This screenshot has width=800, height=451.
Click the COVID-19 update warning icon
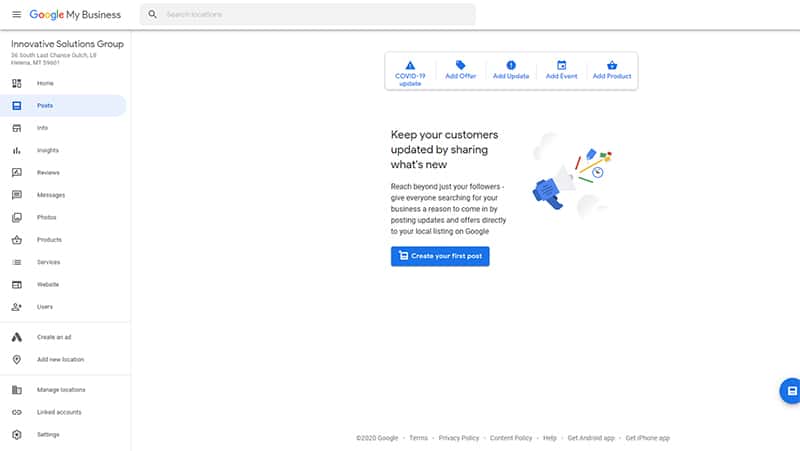pos(410,65)
